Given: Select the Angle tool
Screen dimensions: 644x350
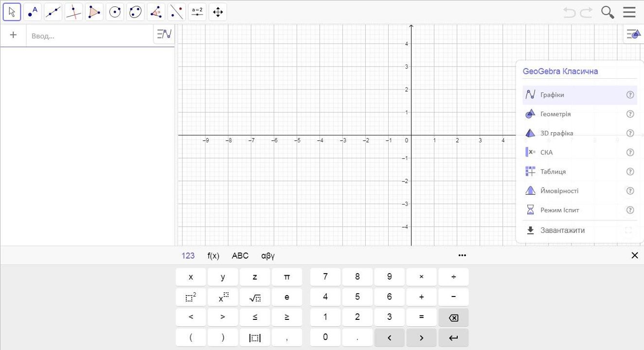Looking at the screenshot, I should (x=156, y=12).
